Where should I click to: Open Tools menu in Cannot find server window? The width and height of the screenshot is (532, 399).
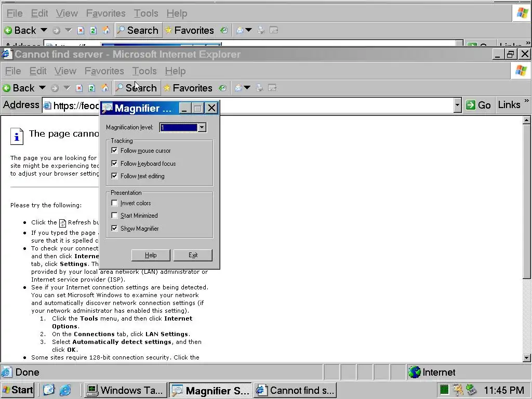(x=144, y=71)
